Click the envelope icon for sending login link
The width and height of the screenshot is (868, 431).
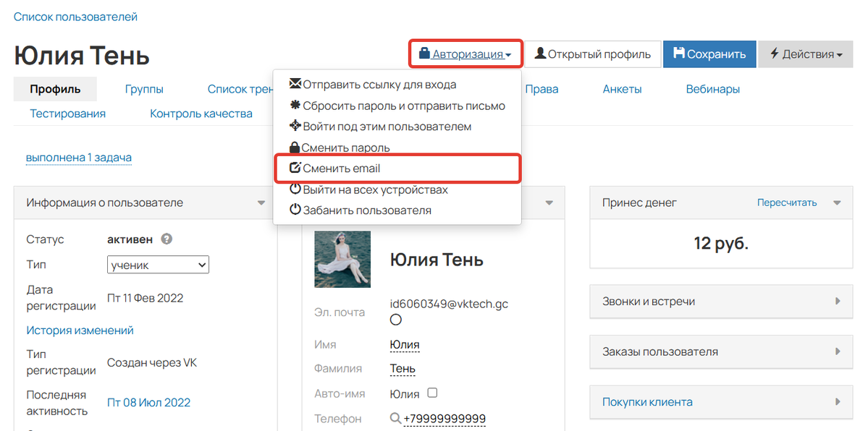(293, 84)
